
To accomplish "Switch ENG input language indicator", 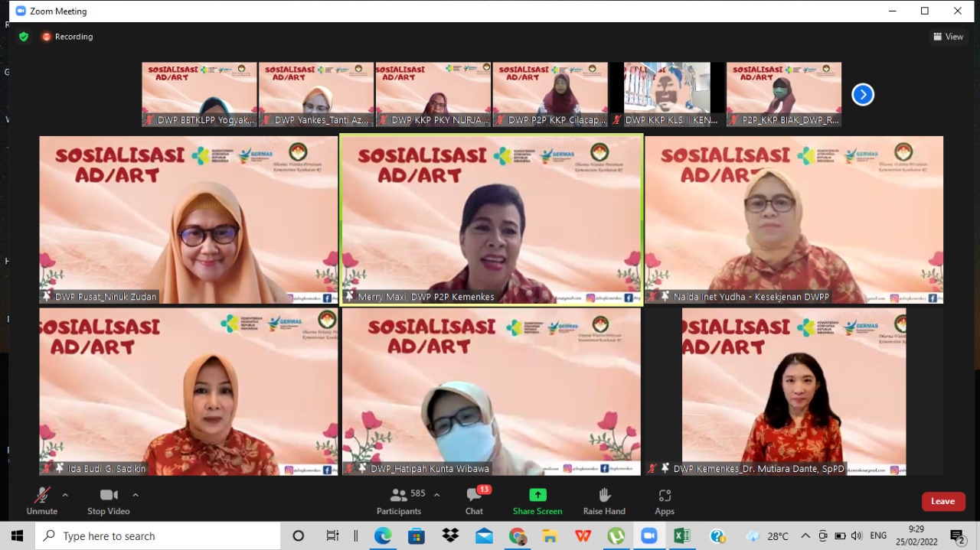I will pos(879,536).
